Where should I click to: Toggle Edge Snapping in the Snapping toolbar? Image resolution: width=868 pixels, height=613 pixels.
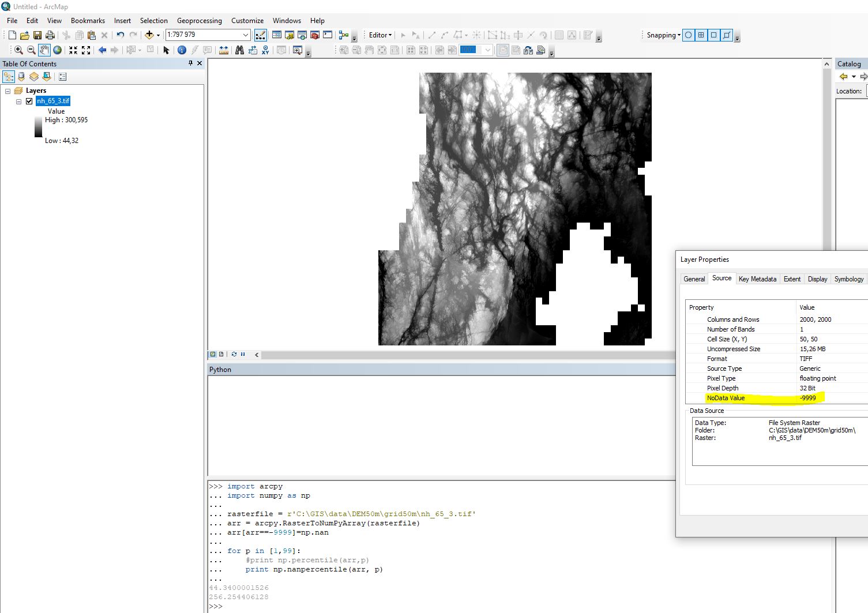(x=727, y=35)
